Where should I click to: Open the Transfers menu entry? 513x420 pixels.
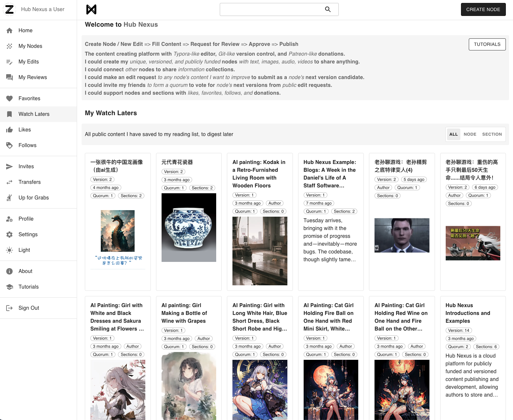(38, 182)
